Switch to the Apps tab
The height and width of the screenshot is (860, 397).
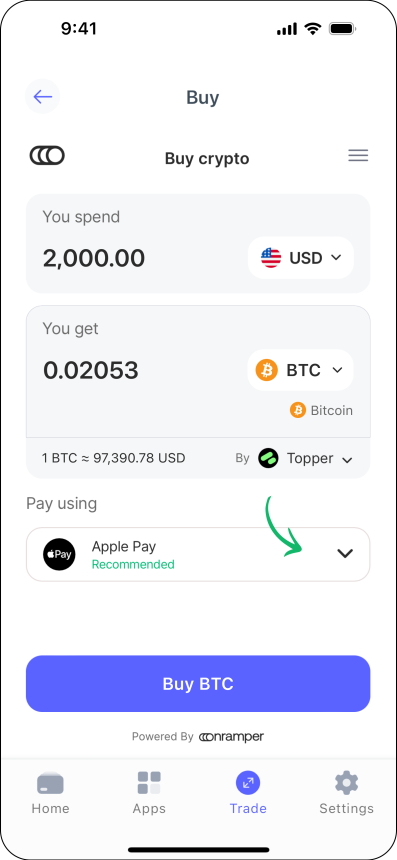(149, 793)
